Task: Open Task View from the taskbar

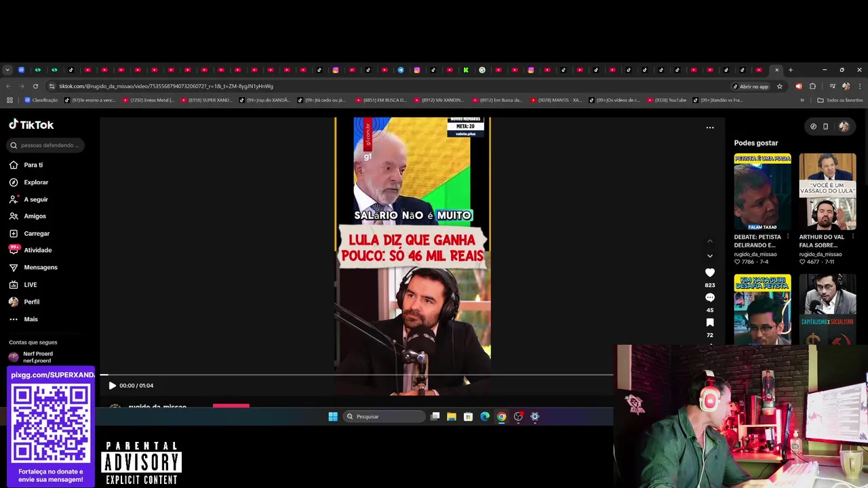Action: tap(435, 416)
